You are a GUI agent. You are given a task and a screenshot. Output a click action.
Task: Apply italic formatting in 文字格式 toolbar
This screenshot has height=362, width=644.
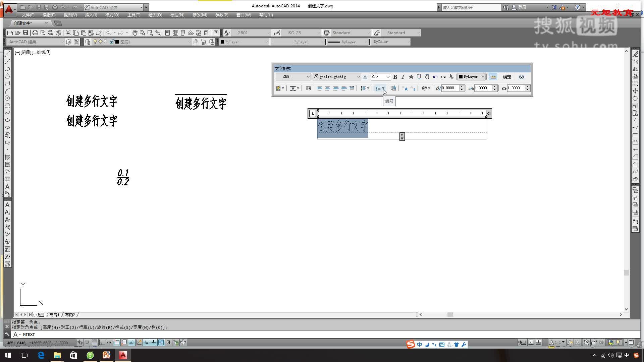[x=403, y=77]
